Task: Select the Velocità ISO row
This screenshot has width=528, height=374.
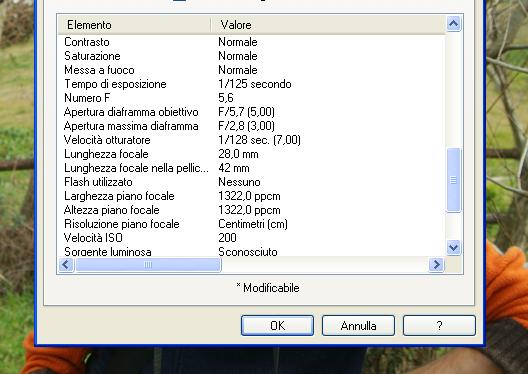Action: click(x=252, y=238)
